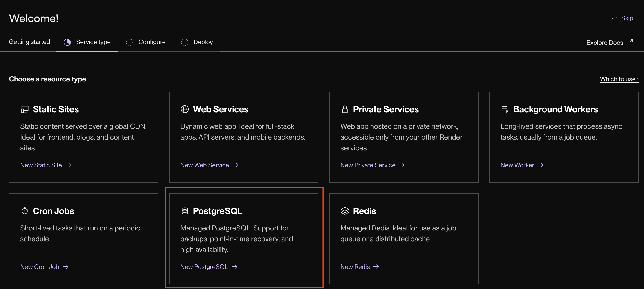Click arrow next to New Worker
This screenshot has width=644, height=289.
[541, 165]
